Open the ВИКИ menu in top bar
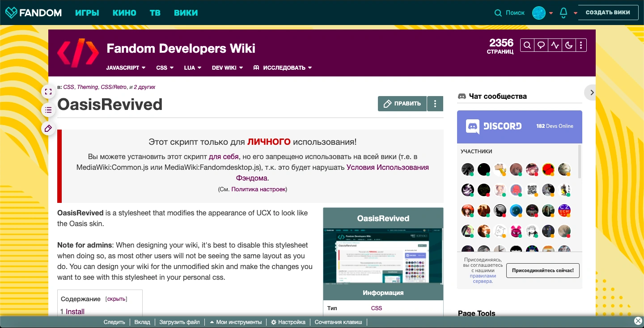This screenshot has width=644, height=328. pyautogui.click(x=186, y=13)
